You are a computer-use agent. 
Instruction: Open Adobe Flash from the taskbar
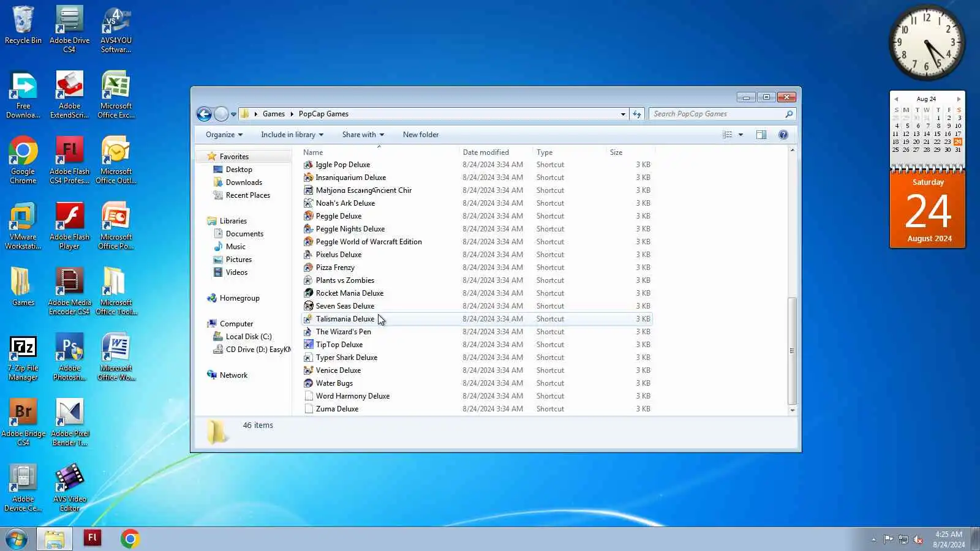pos(92,539)
